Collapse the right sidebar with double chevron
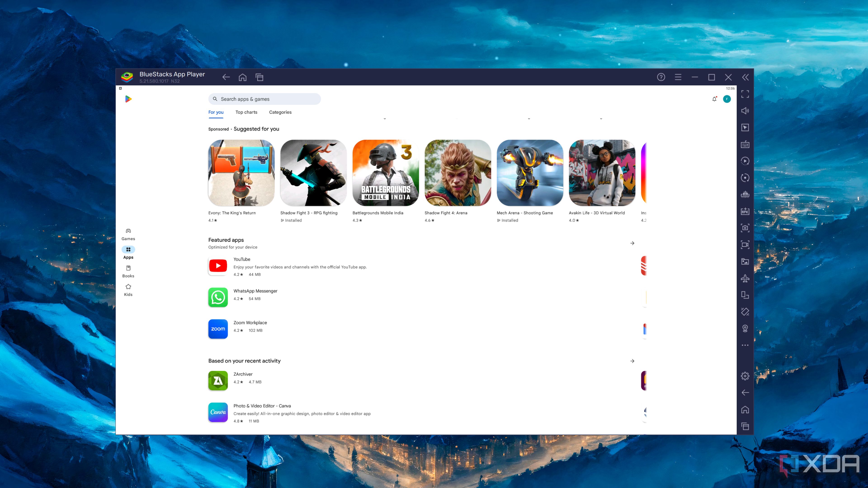 [745, 77]
